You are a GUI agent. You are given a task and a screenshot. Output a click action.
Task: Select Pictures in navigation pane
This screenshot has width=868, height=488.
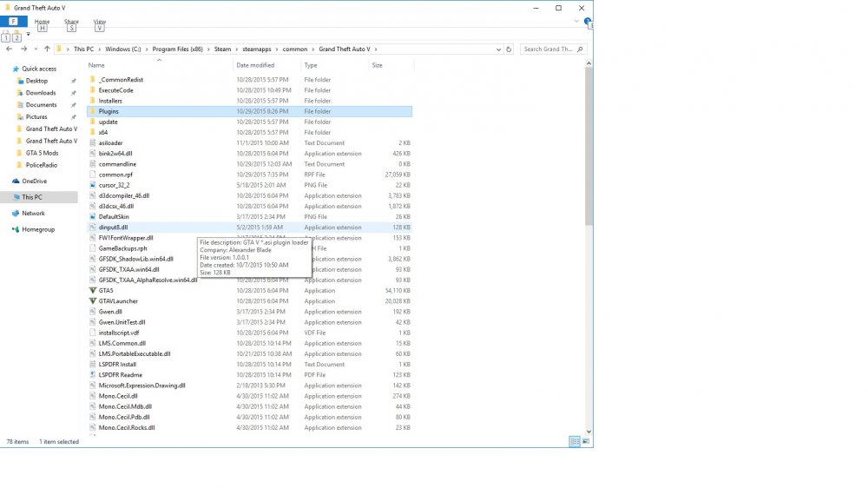point(36,117)
